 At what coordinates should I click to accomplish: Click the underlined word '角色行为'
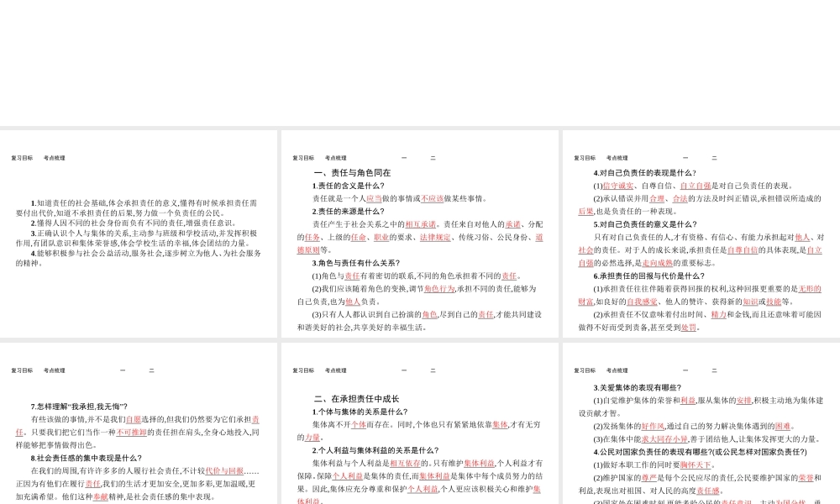pyautogui.click(x=439, y=289)
